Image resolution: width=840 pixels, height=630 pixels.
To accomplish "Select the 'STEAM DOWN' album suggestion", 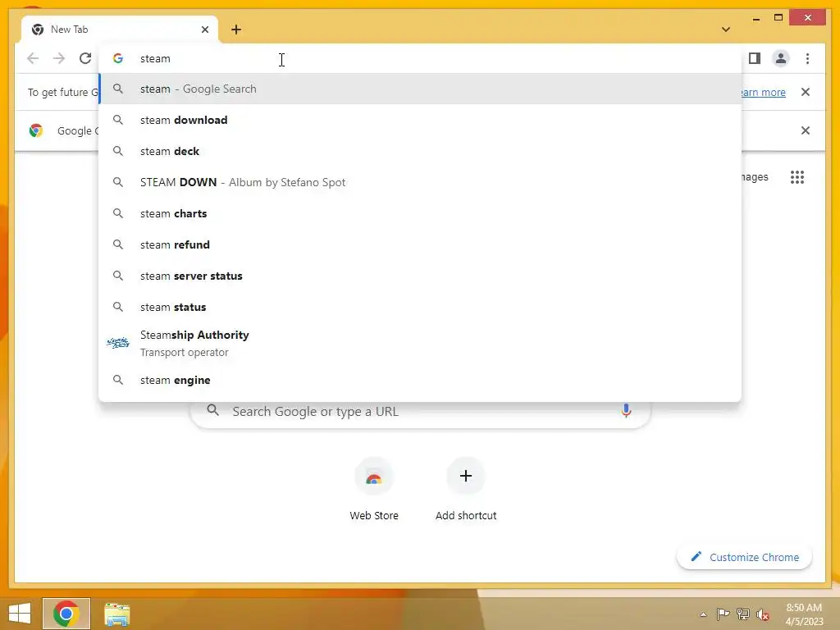I will (420, 182).
